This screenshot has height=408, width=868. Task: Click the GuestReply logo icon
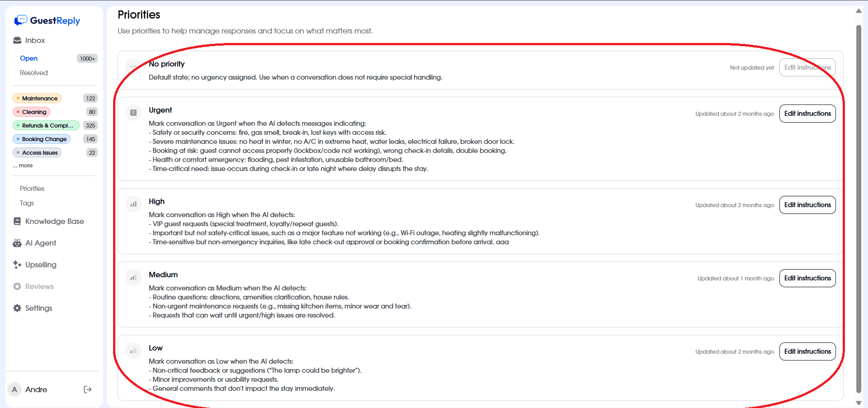pyautogui.click(x=20, y=20)
